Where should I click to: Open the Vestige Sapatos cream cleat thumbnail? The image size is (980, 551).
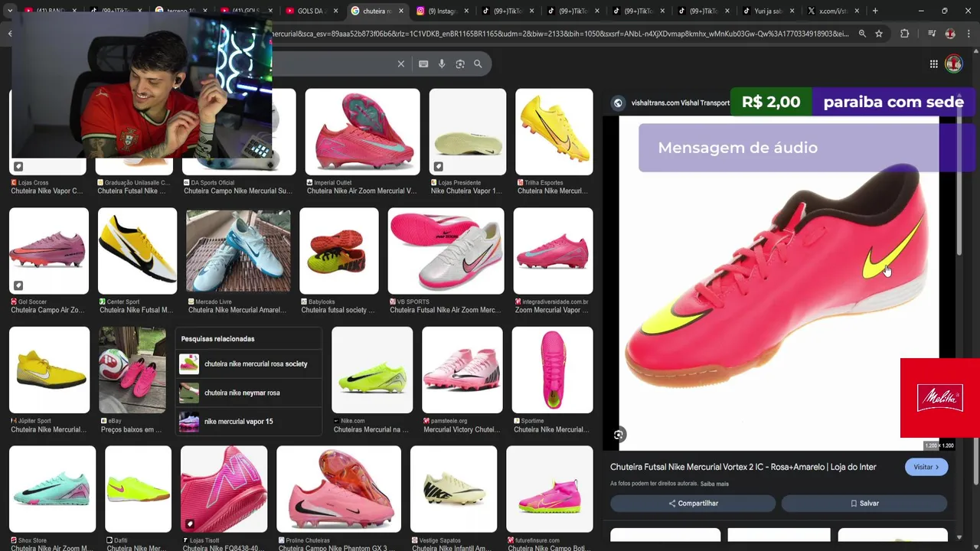tap(453, 490)
